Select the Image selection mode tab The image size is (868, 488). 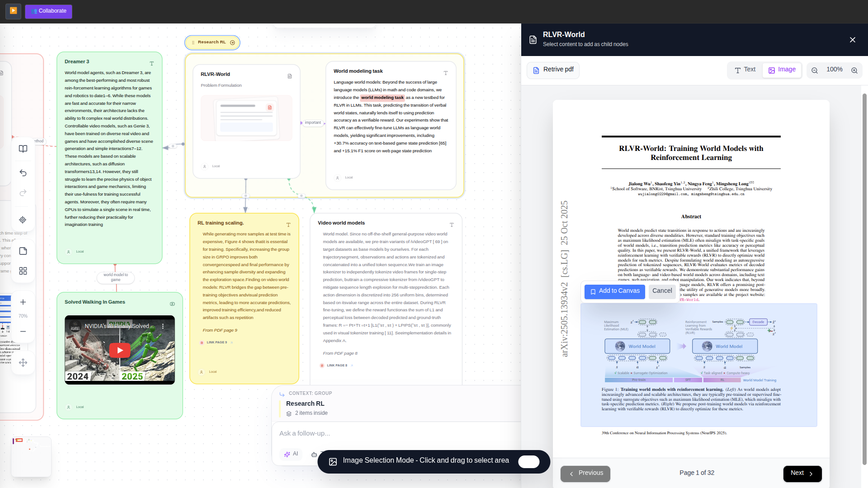coord(782,70)
